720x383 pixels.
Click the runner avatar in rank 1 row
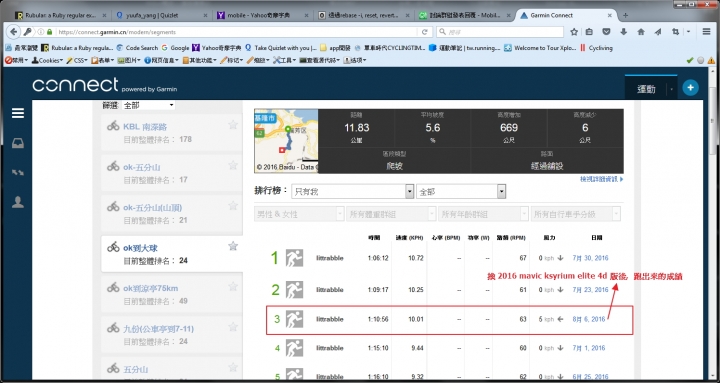[x=294, y=258]
